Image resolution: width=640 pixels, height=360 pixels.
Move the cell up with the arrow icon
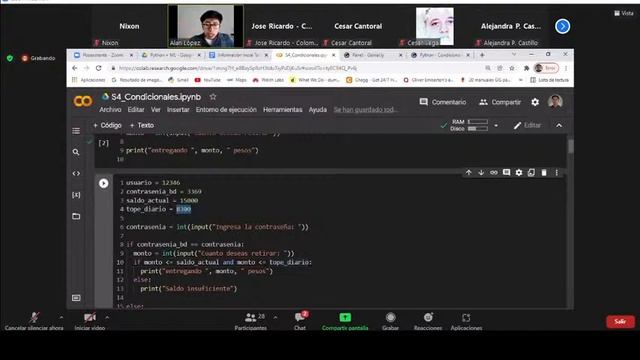pyautogui.click(x=469, y=173)
